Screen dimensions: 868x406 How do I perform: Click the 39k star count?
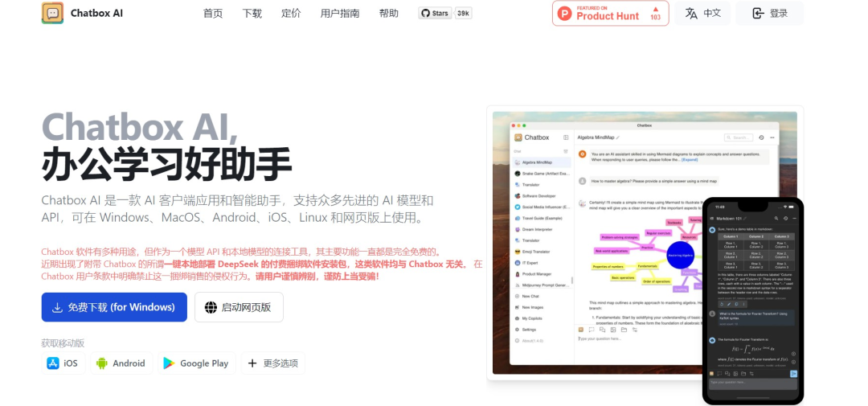point(464,14)
